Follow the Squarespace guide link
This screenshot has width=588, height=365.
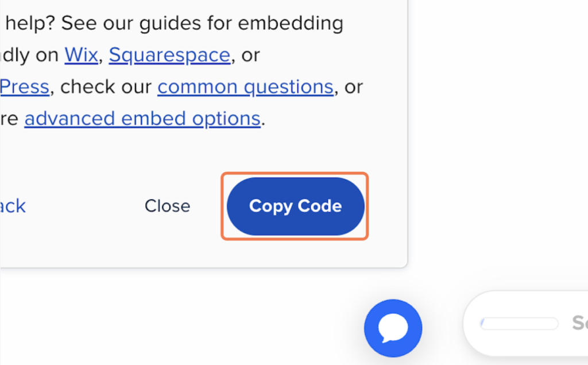[x=169, y=55]
